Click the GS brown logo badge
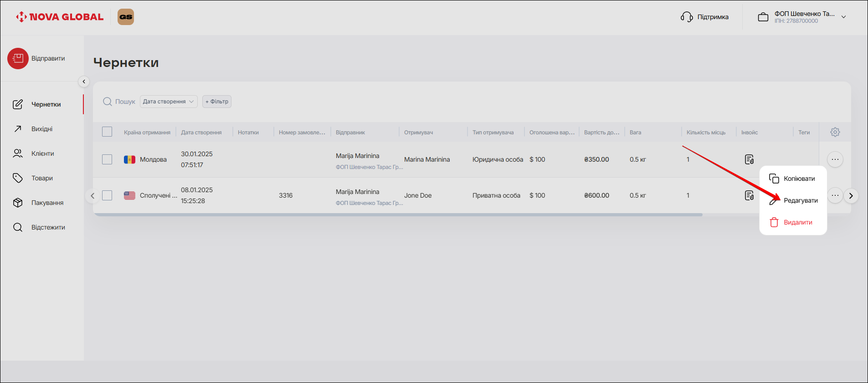The height and width of the screenshot is (383, 868). click(x=126, y=17)
